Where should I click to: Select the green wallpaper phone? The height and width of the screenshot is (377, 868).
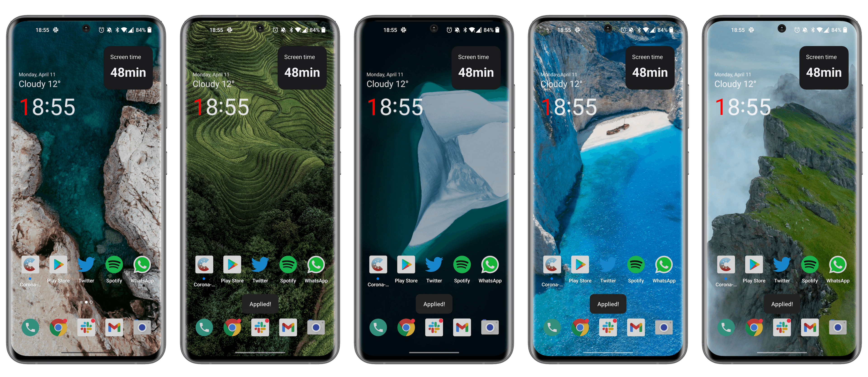point(260,188)
